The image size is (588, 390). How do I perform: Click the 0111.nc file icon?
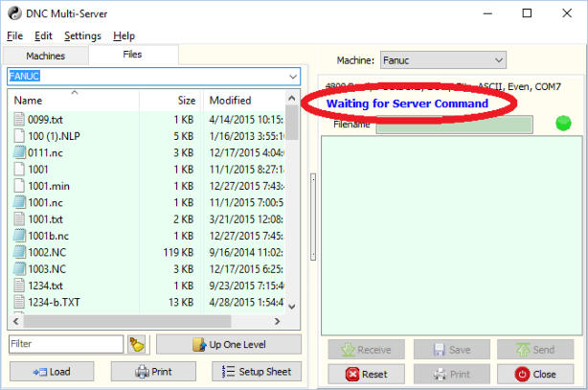pos(19,151)
